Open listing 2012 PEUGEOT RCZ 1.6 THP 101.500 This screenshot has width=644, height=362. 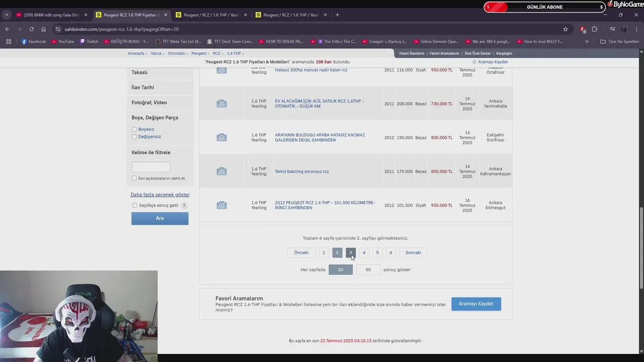[325, 205]
